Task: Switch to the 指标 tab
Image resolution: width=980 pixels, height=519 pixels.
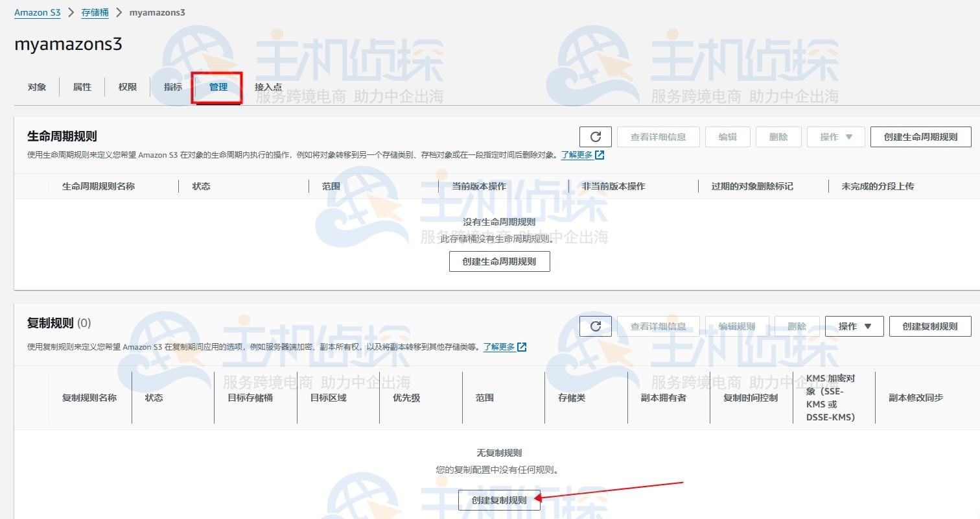Action: tap(172, 86)
